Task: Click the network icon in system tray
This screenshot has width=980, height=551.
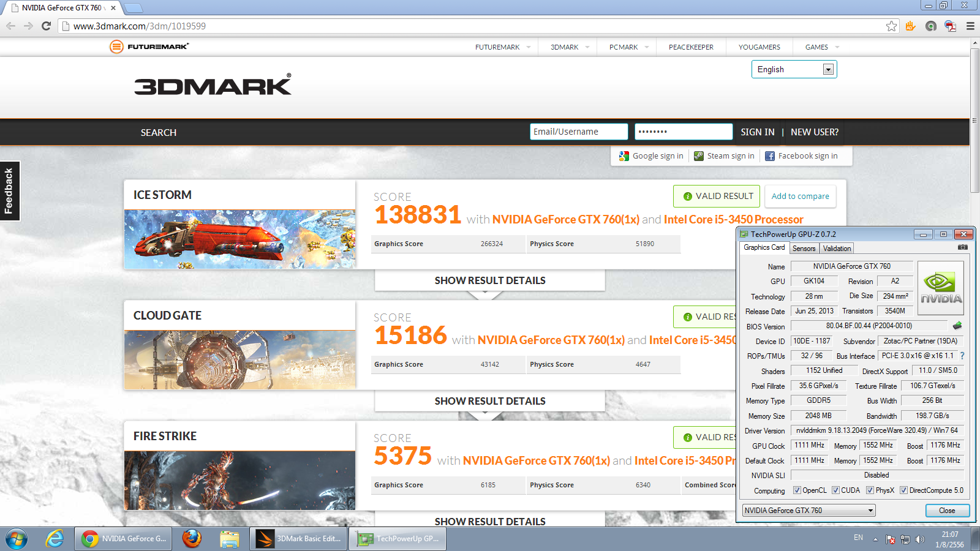Action: (905, 539)
